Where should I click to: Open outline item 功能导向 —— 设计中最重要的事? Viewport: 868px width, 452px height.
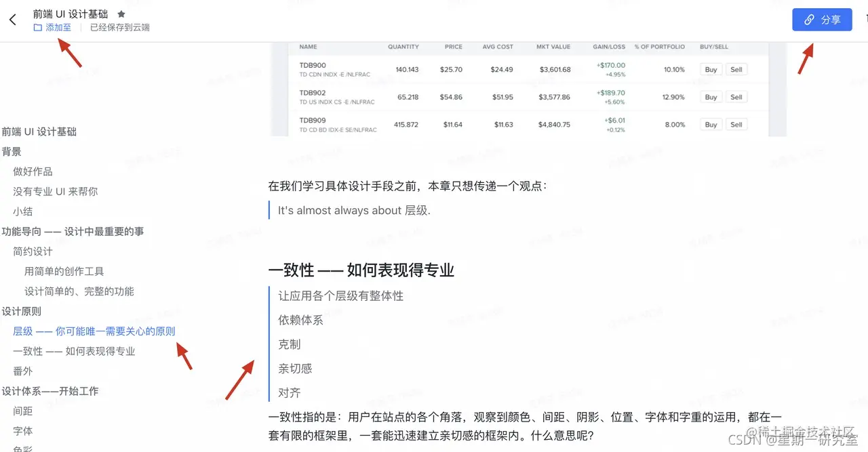73,231
